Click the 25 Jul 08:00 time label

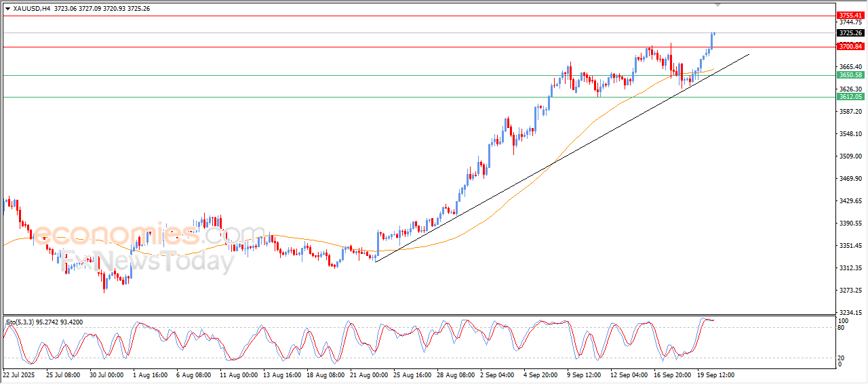63,374
